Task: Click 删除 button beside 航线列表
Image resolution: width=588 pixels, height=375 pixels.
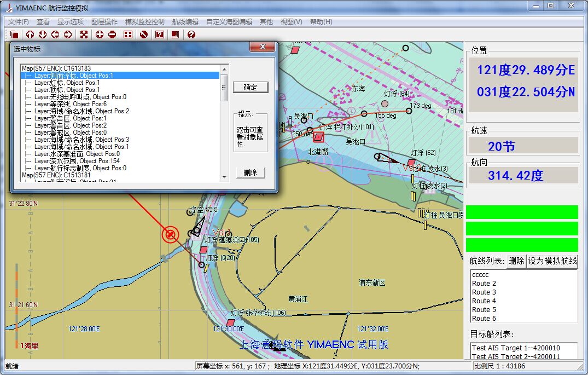Action: pos(516,261)
